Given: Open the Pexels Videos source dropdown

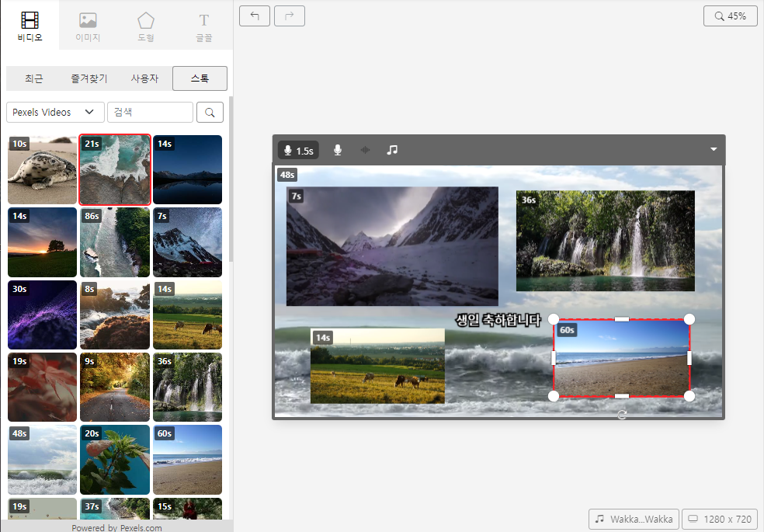Looking at the screenshot, I should 56,112.
